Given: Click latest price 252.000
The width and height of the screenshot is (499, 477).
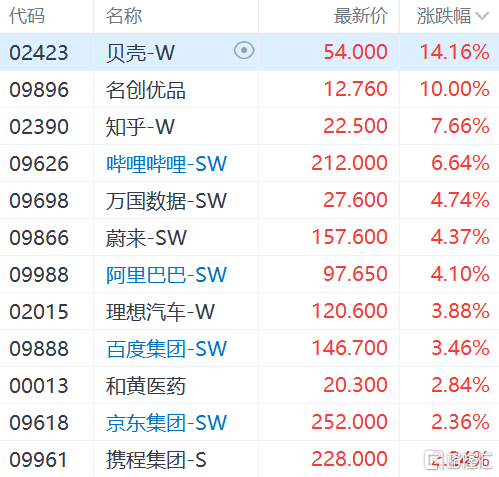Looking at the screenshot, I should (349, 422).
